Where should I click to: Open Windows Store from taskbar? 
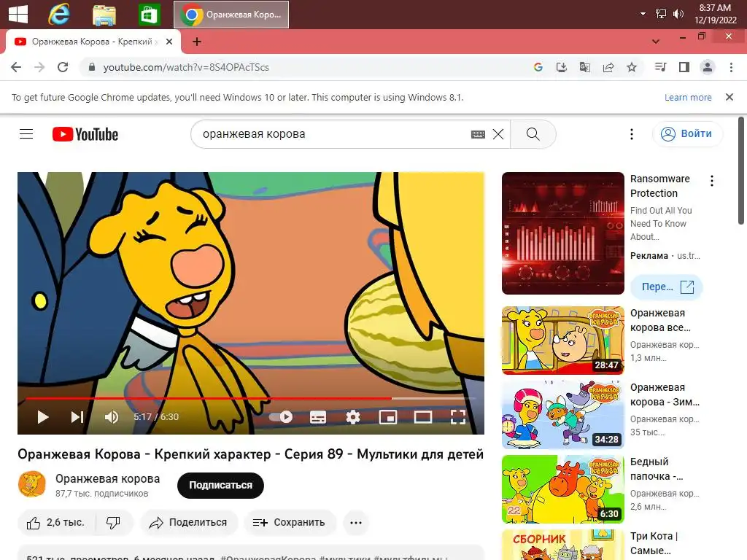click(x=149, y=15)
